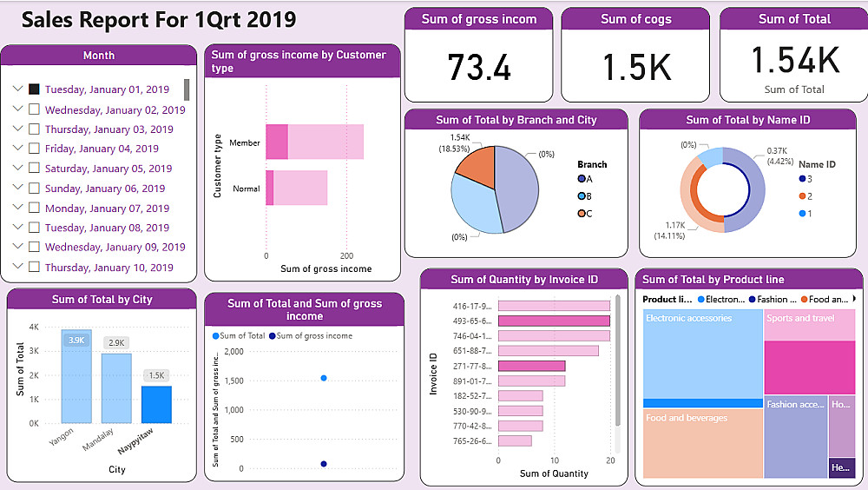Click invoice 416-17-9... bar

coord(554,306)
